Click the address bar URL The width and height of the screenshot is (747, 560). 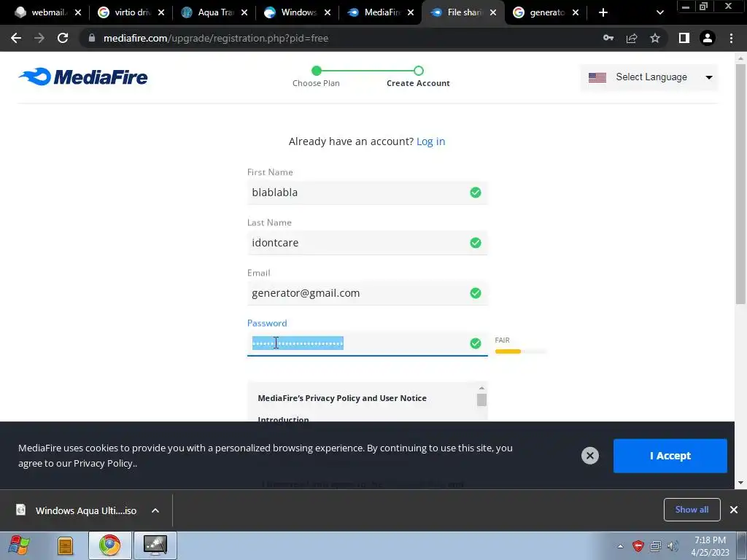(x=216, y=38)
